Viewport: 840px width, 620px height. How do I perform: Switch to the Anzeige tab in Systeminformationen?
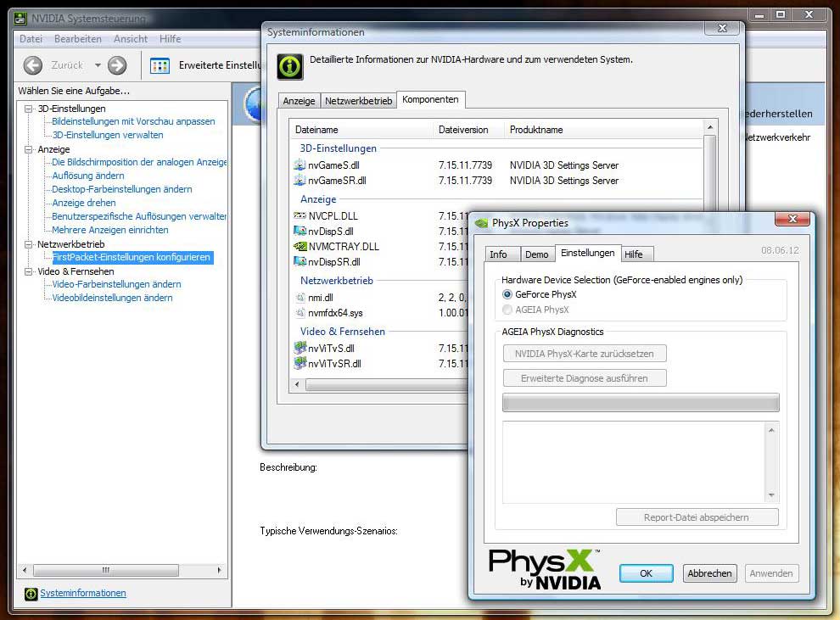(x=299, y=101)
